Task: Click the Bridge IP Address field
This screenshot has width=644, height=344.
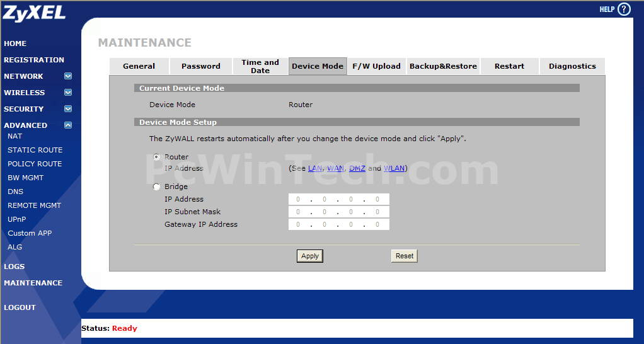Action: (339, 199)
